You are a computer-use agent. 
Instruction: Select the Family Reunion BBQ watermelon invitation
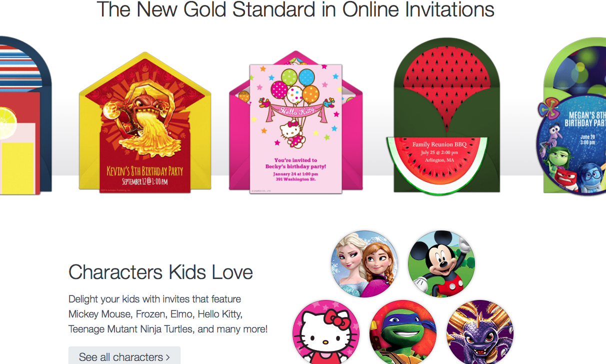(x=446, y=116)
